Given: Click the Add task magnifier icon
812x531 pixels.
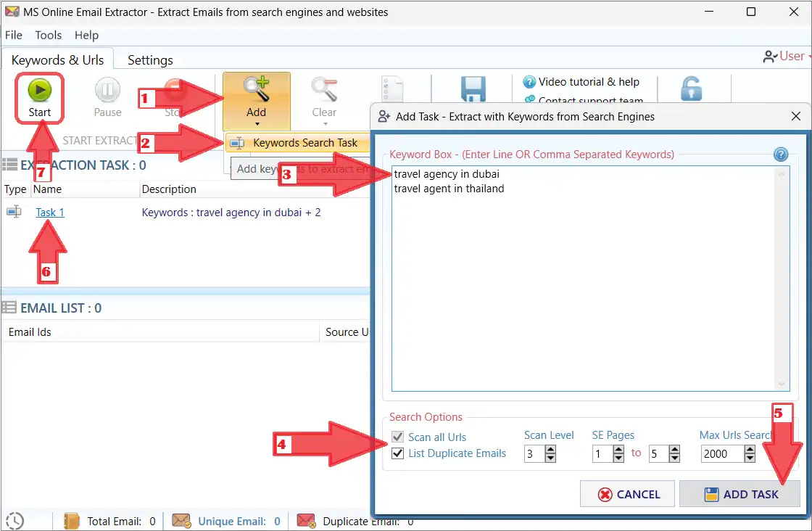Looking at the screenshot, I should pyautogui.click(x=257, y=89).
